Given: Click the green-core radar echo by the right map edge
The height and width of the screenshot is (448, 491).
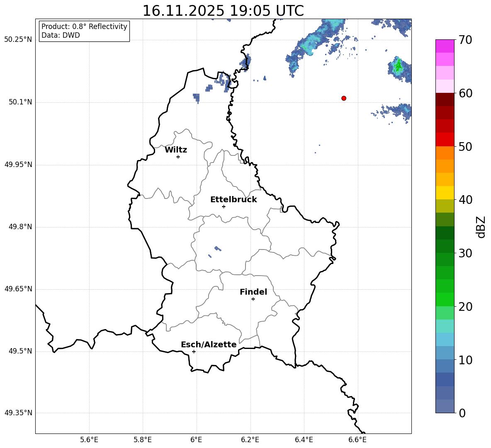Looking at the screenshot, I should (399, 68).
